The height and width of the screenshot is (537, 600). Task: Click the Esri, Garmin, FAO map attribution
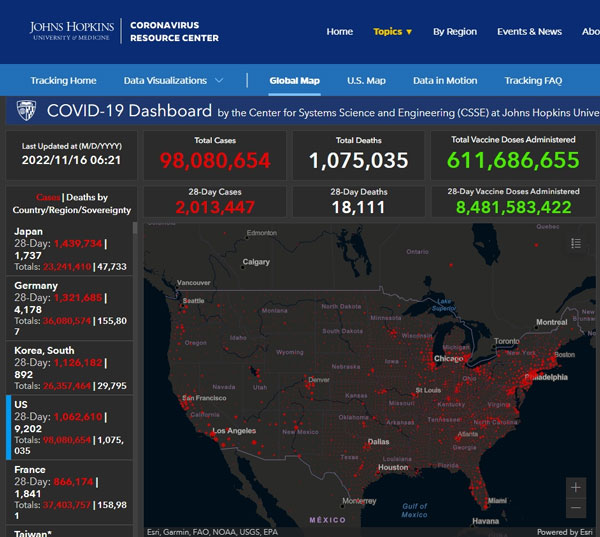point(212,532)
